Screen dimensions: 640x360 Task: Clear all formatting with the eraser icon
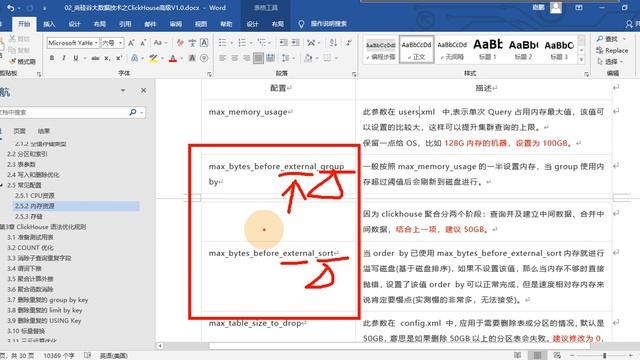pyautogui.click(x=180, y=42)
